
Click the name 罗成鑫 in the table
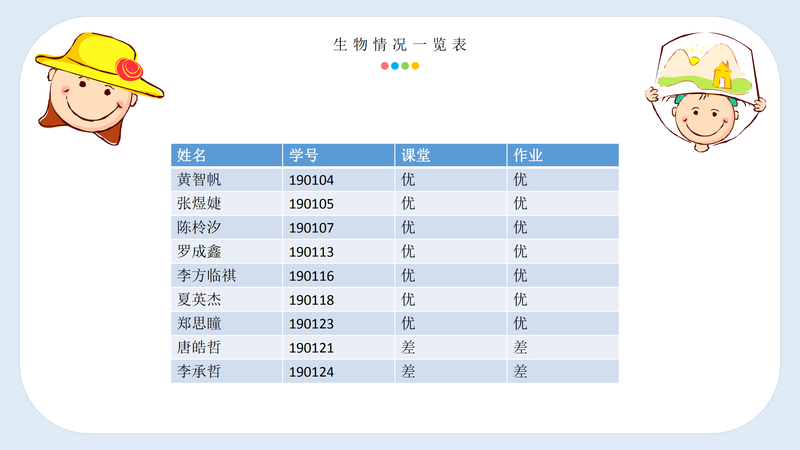[199, 252]
